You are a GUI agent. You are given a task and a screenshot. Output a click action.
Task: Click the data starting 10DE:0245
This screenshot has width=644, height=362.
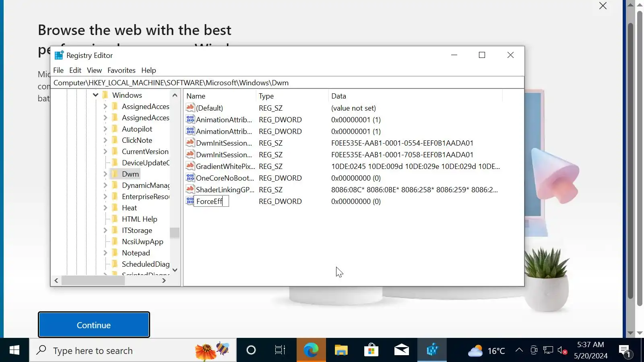(x=415, y=166)
